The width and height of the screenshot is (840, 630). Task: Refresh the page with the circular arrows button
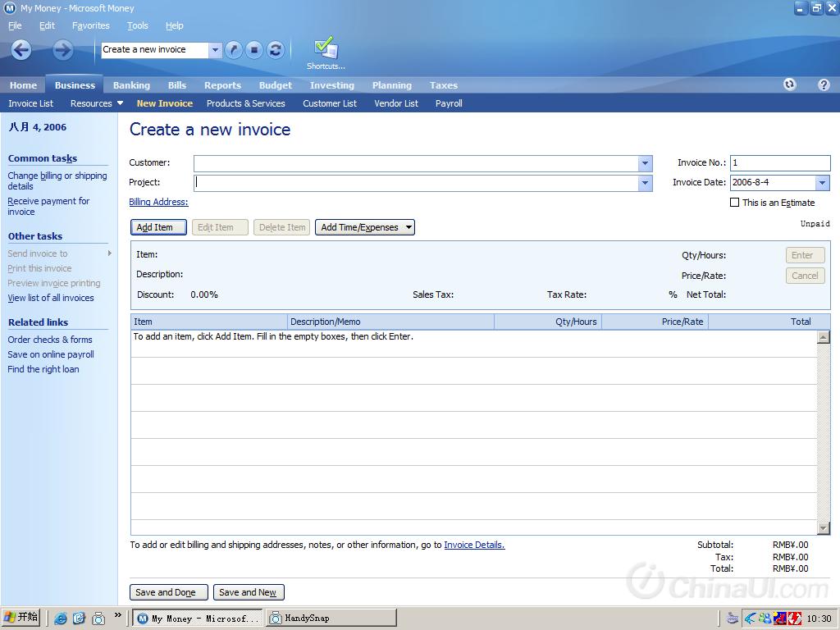point(276,50)
